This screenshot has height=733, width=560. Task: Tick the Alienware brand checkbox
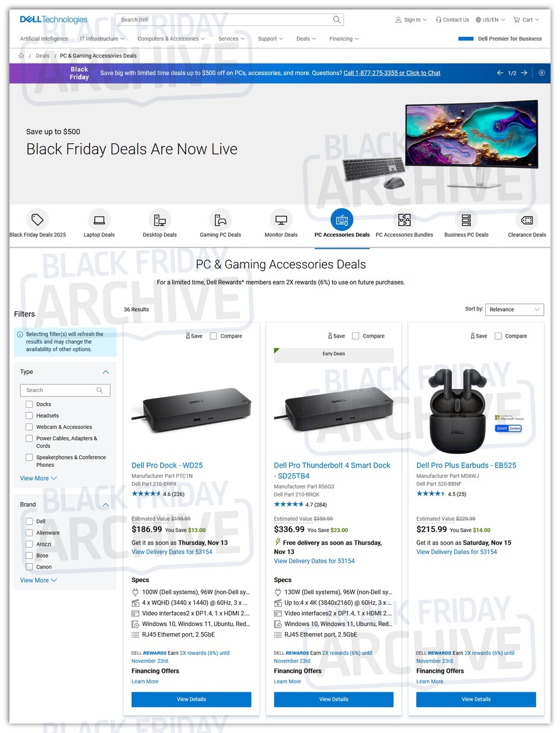point(29,533)
